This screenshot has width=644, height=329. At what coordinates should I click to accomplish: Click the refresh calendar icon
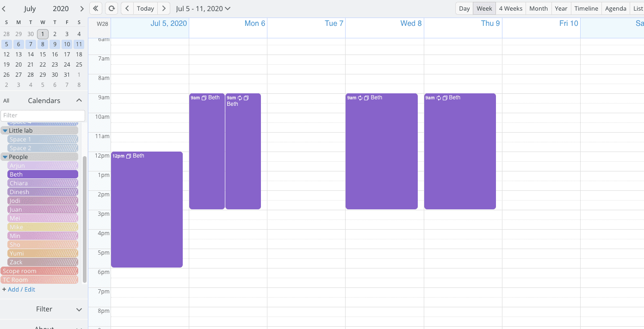point(111,8)
